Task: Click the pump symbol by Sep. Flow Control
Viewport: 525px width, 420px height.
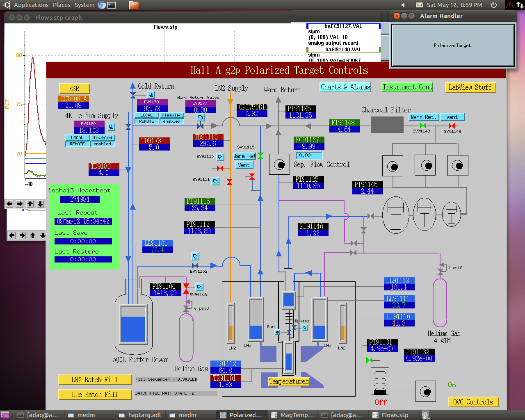Action: point(279,164)
